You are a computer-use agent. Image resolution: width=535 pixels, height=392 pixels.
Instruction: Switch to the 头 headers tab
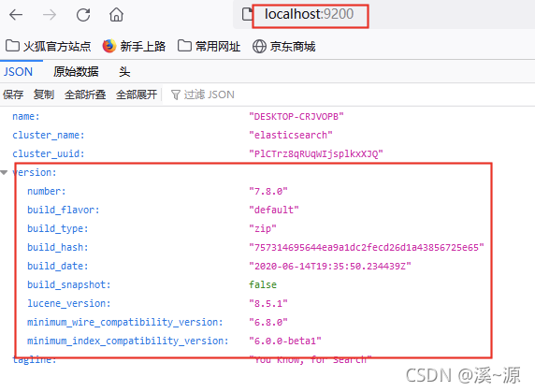[124, 72]
